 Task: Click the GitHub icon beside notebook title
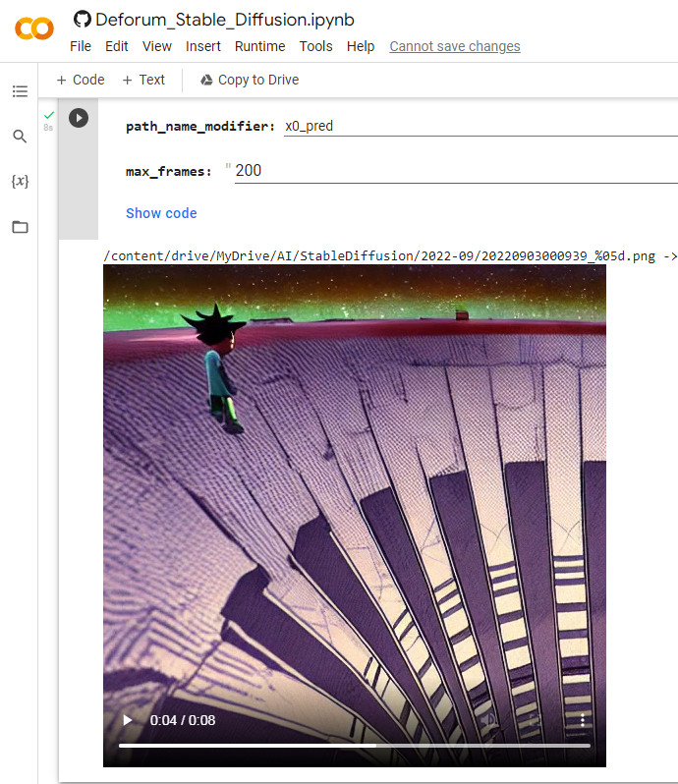click(x=82, y=20)
